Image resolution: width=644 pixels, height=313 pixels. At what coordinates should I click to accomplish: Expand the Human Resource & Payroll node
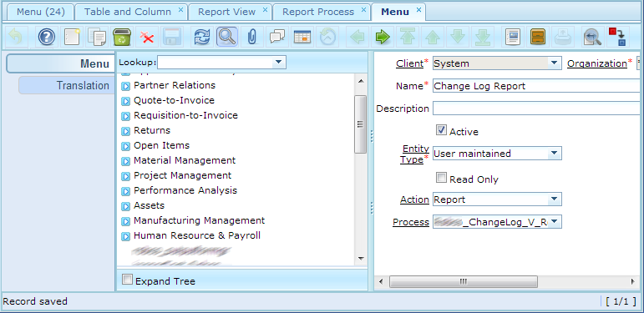(x=125, y=236)
